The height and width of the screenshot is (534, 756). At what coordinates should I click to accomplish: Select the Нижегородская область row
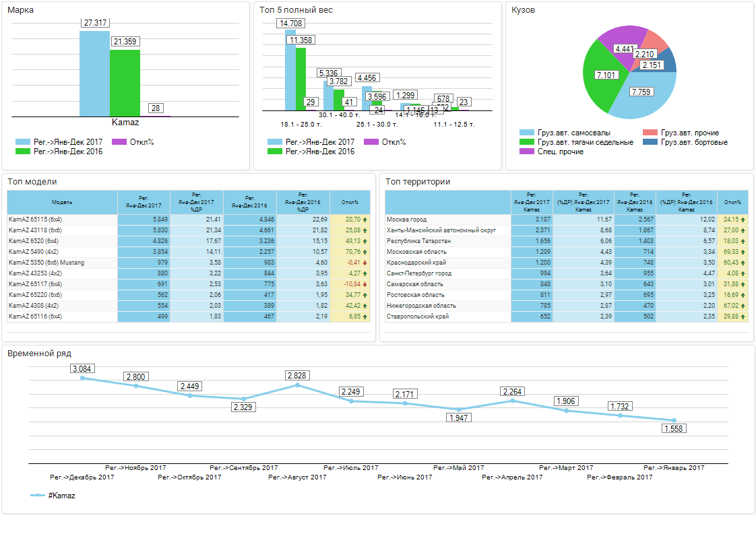point(567,306)
